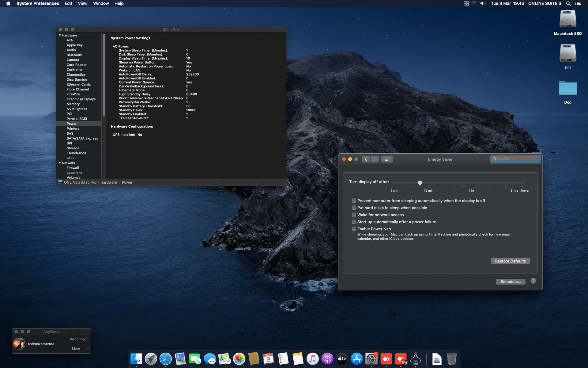This screenshot has width=588, height=368.
Task: Enable Power Nap
Action: tap(354, 229)
